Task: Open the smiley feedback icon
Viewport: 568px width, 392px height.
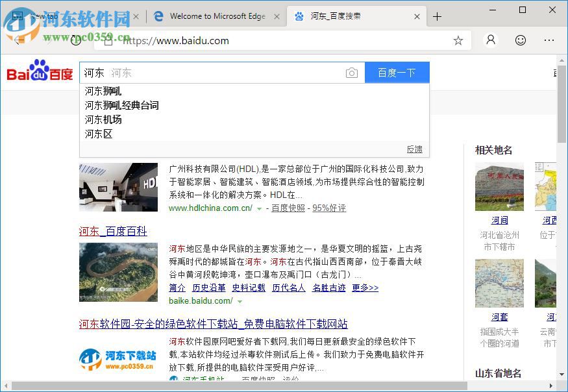Action: 521,40
